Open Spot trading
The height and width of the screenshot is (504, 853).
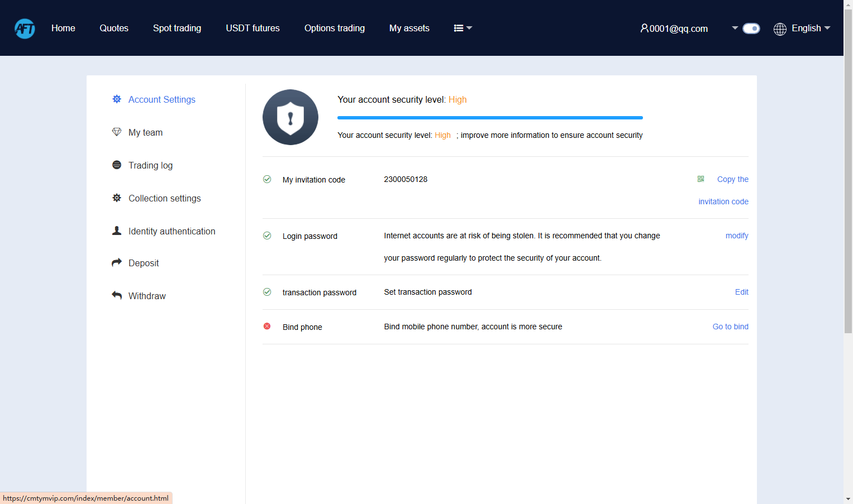click(177, 28)
